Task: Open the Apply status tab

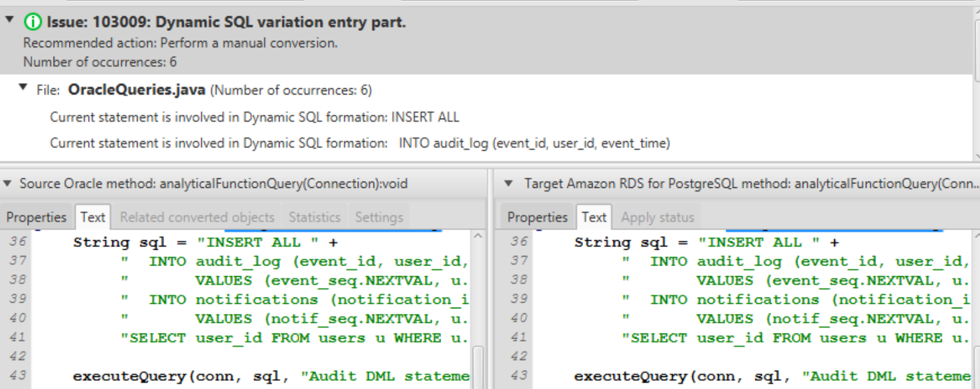Action: [x=658, y=218]
